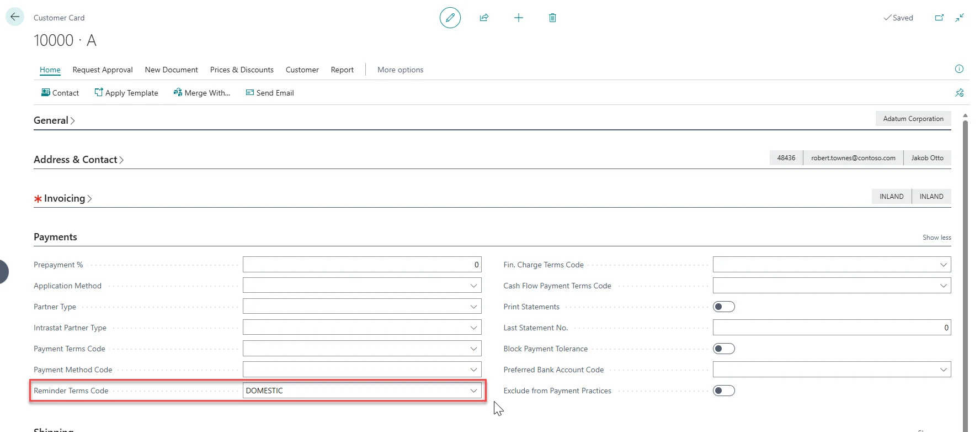The height and width of the screenshot is (432, 980).
Task: Click the information circle icon
Action: (x=959, y=69)
